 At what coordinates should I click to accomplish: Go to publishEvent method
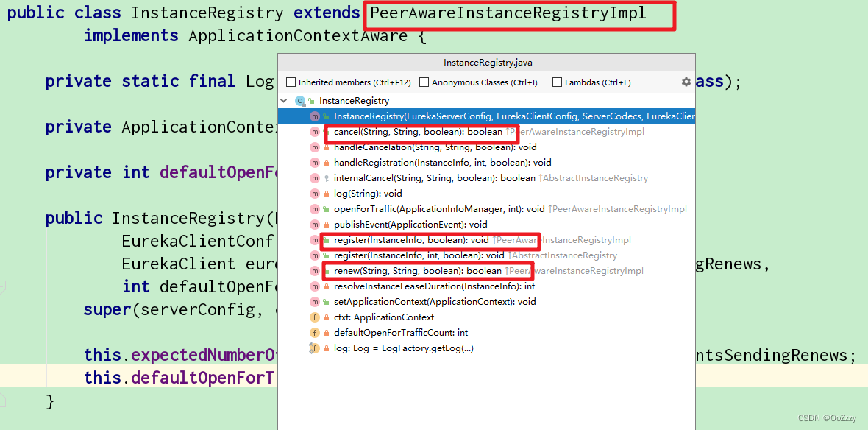tap(410, 225)
